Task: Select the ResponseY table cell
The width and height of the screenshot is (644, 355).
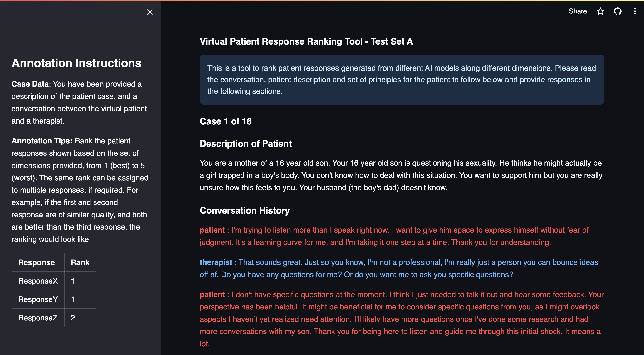Action: coord(38,299)
